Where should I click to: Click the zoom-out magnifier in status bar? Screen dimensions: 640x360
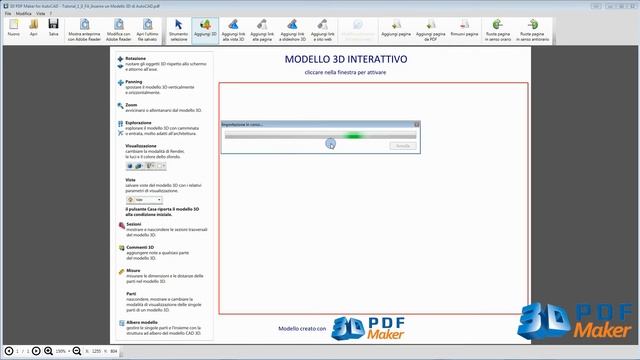[77, 351]
